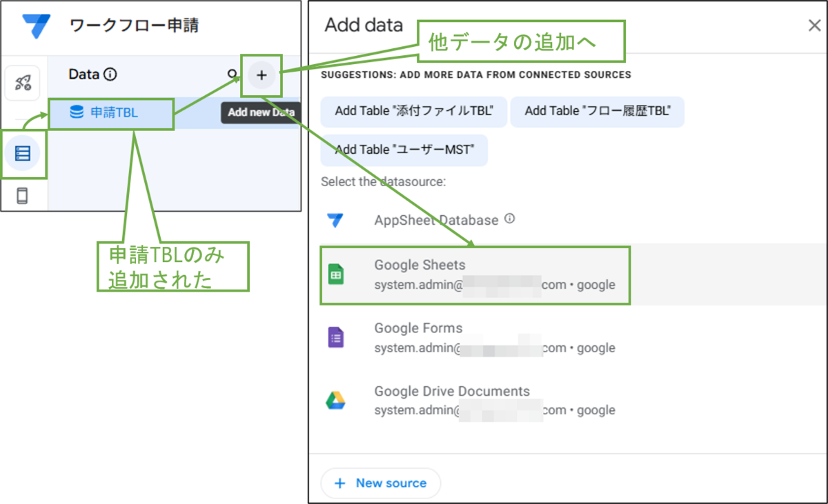
Task: Click the New source button
Action: click(381, 483)
